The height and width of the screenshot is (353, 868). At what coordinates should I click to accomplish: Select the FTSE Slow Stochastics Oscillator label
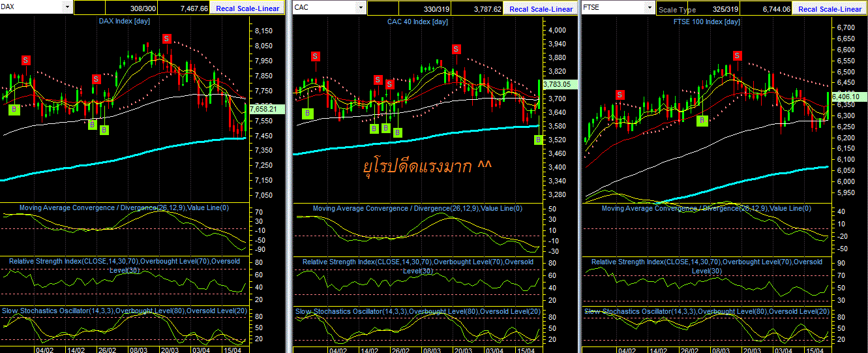pos(707,312)
